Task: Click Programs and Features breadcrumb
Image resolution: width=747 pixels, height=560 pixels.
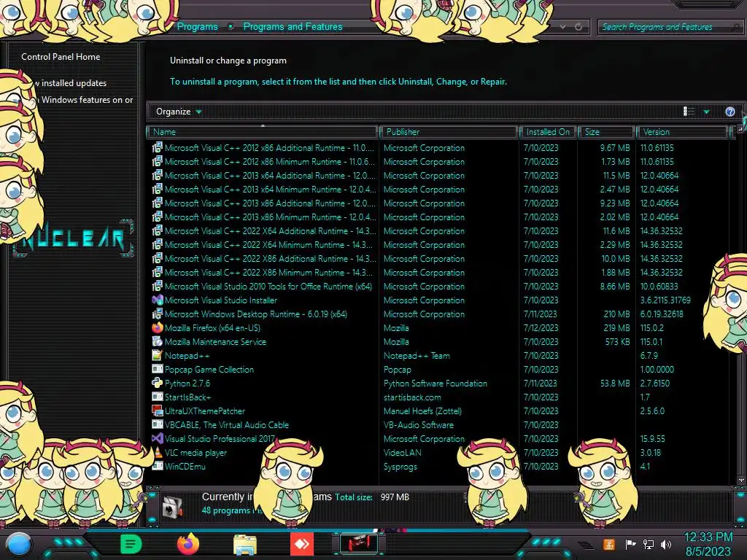Action: coord(293,27)
